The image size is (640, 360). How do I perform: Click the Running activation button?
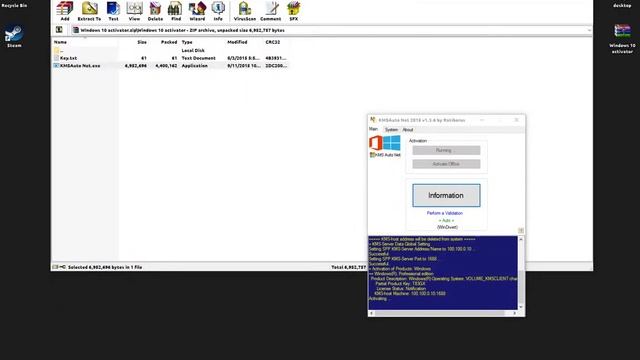[446, 150]
